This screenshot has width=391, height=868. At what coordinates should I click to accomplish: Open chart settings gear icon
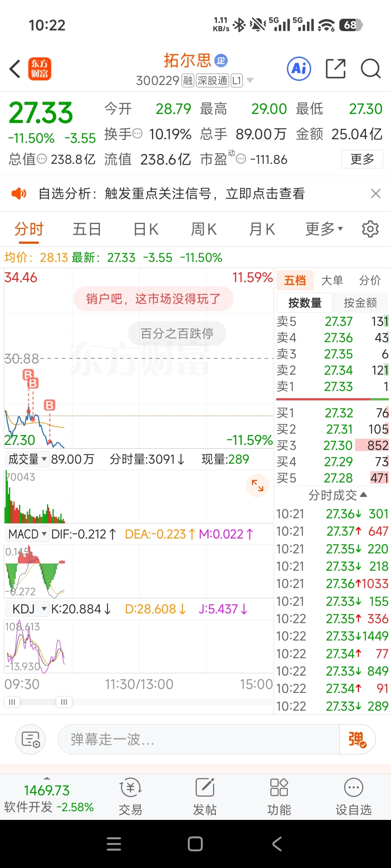[x=370, y=229]
